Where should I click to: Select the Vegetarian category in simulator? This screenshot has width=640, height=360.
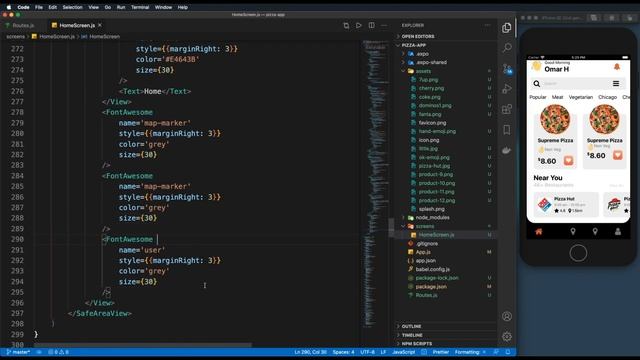pyautogui.click(x=580, y=97)
